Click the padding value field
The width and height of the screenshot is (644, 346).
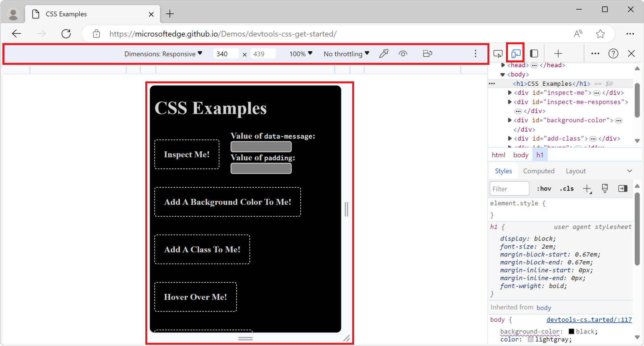coord(261,168)
